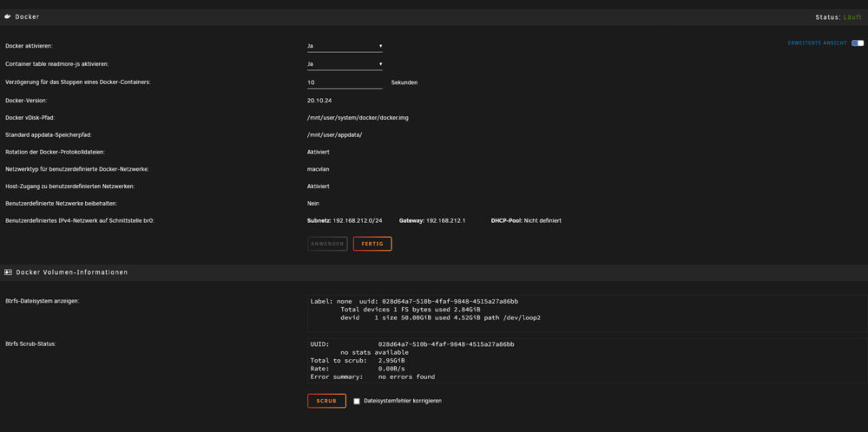The image size is (868, 432).
Task: Click the Docker Volumen-Informationen card icon
Action: (x=8, y=272)
